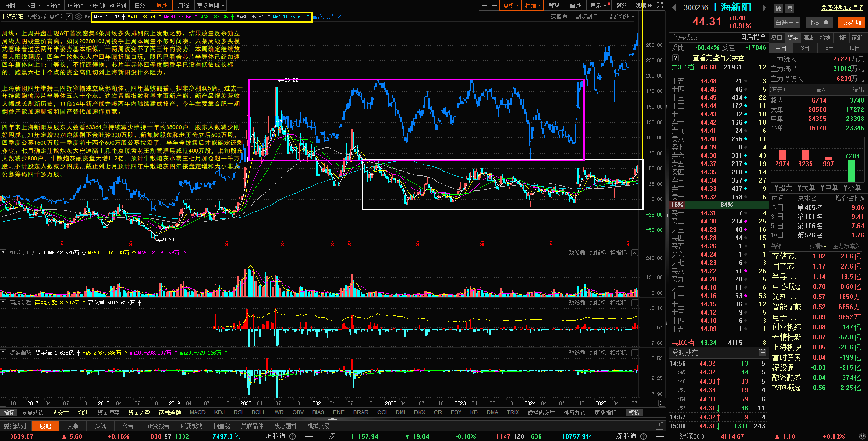This screenshot has height=441, width=868.
Task: Close the 资金趋势 indicator panel
Action: (634, 353)
